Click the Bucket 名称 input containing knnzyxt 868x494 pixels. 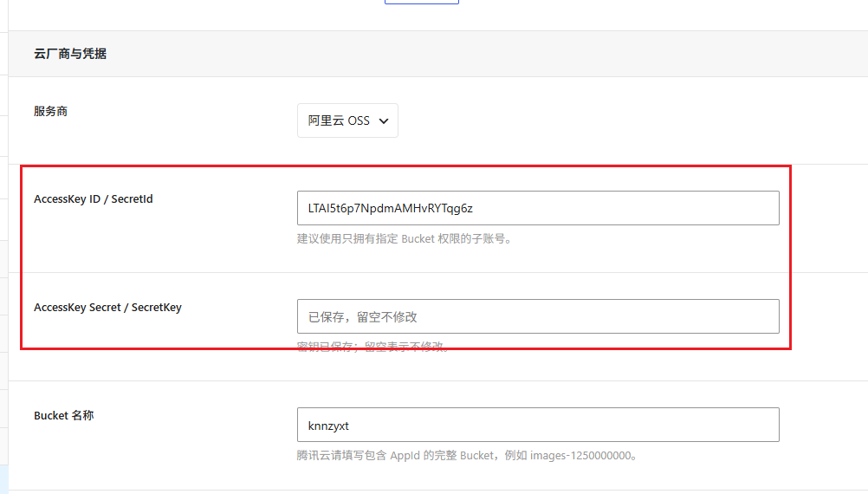point(538,425)
